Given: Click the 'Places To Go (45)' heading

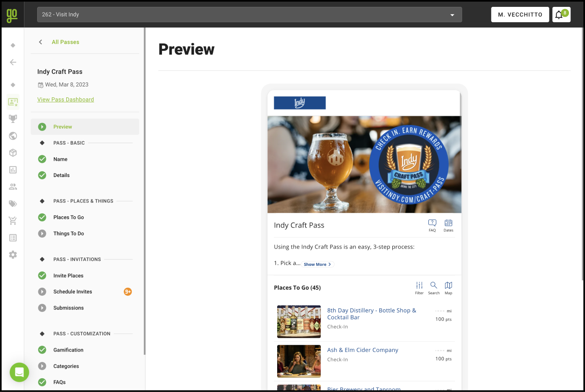Looking at the screenshot, I should [x=297, y=288].
